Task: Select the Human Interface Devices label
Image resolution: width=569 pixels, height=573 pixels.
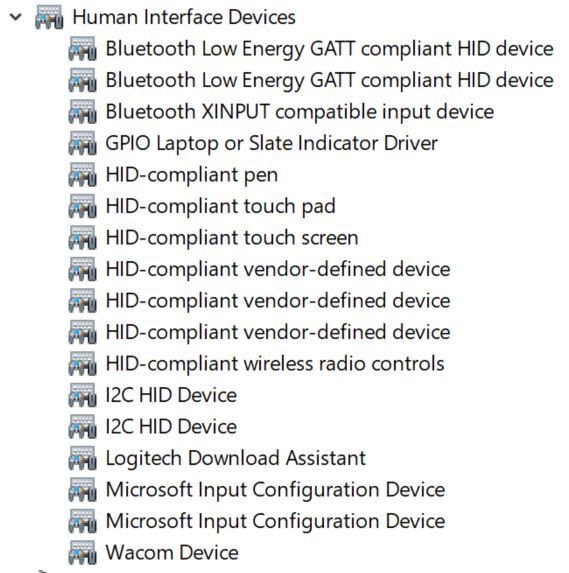Action: (x=184, y=17)
